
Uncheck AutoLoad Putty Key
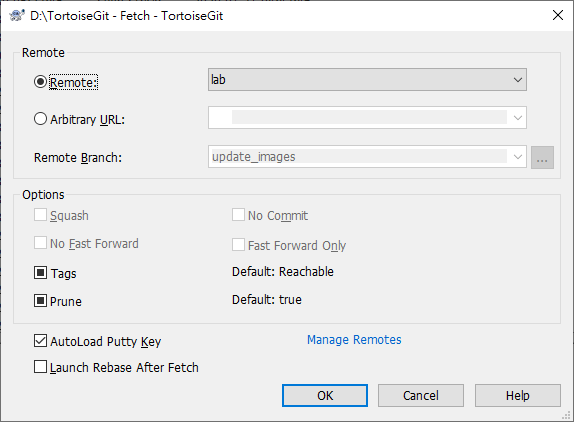coord(40,341)
